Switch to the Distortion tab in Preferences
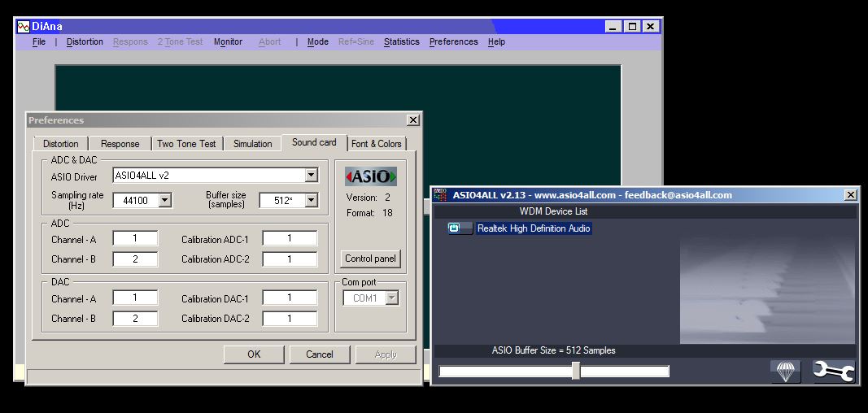This screenshot has width=868, height=413. pos(61,144)
